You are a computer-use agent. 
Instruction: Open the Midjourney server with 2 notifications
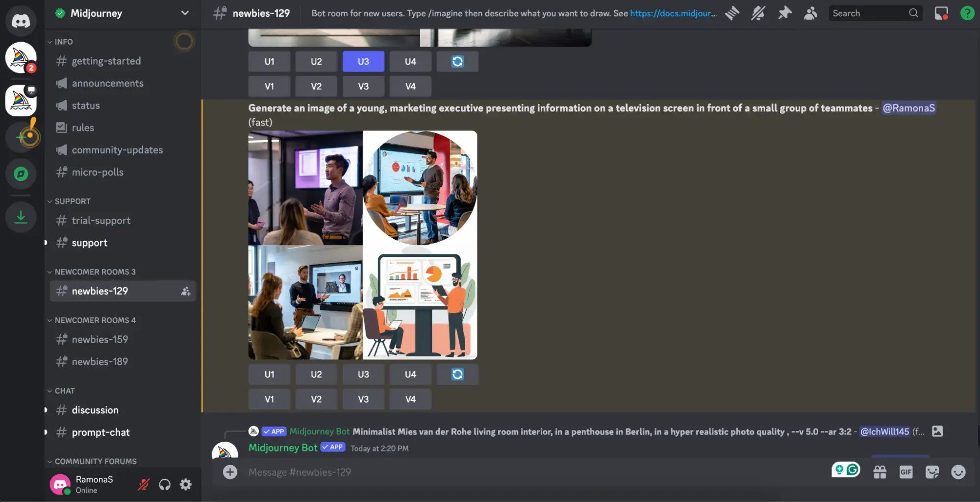pyautogui.click(x=21, y=58)
